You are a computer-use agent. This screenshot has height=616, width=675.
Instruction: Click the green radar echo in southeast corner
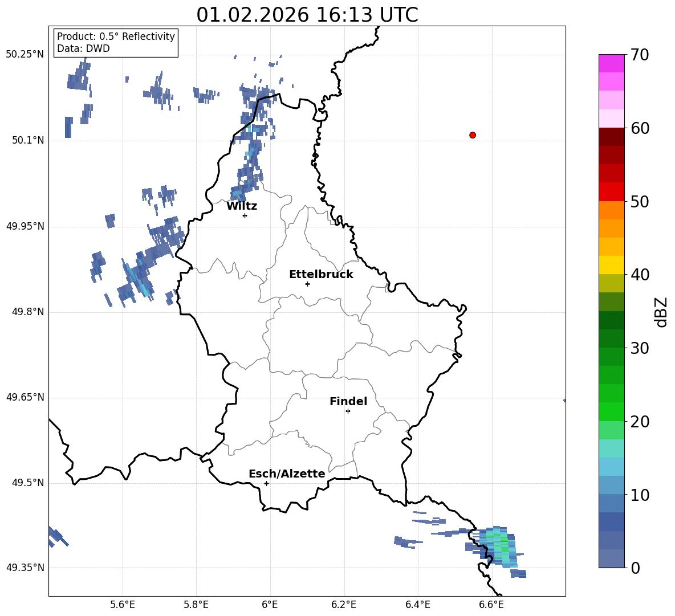[x=499, y=546]
